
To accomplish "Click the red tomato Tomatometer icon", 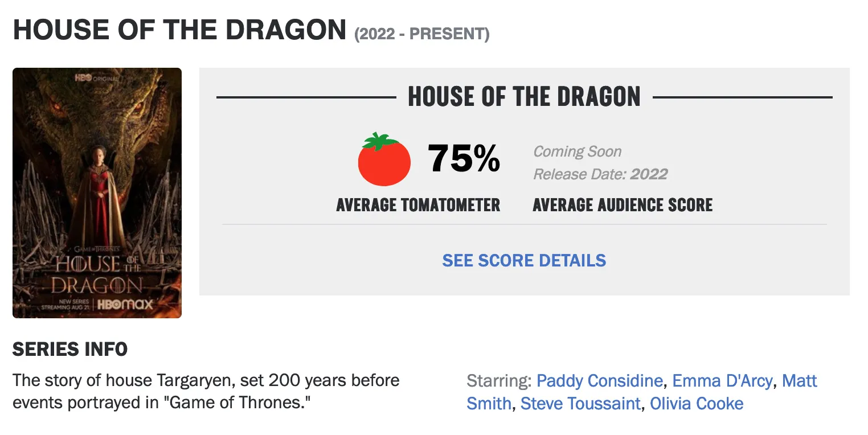I will click(384, 160).
